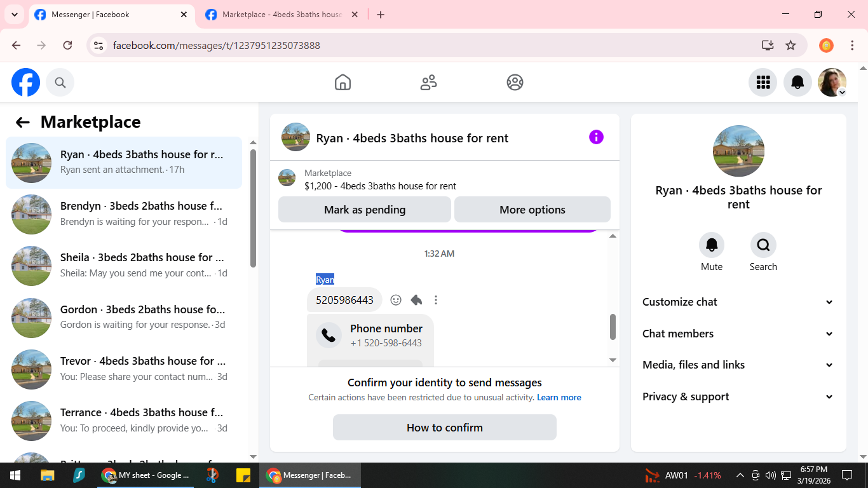Open Trevor 4beds 3baths conversation

(x=124, y=369)
